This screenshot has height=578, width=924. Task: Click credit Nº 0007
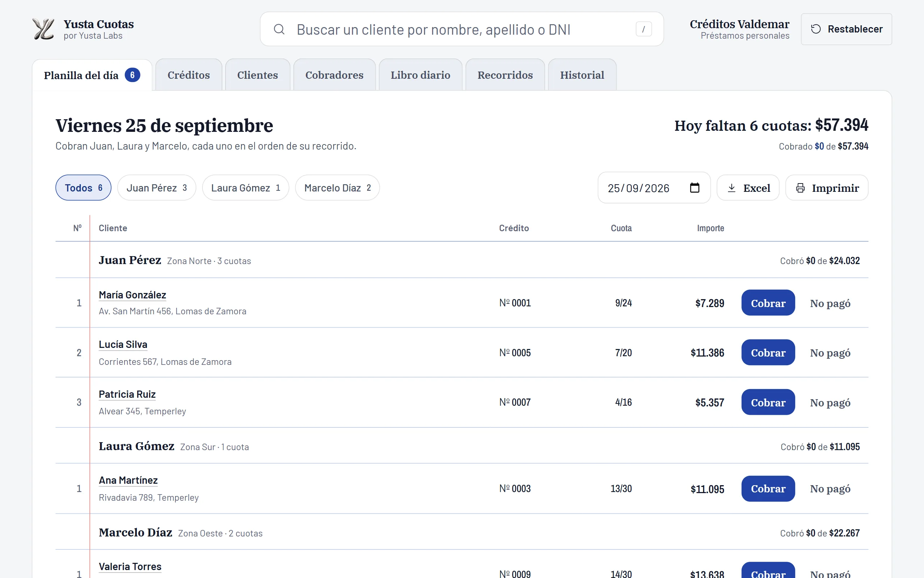pos(515,402)
